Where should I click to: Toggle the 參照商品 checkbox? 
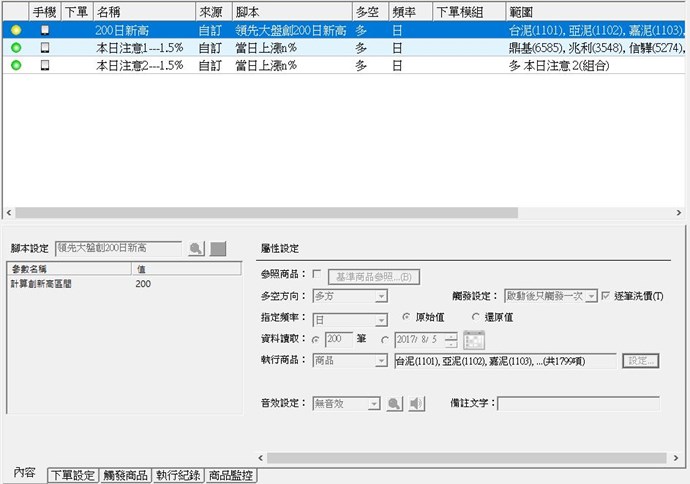pos(317,274)
